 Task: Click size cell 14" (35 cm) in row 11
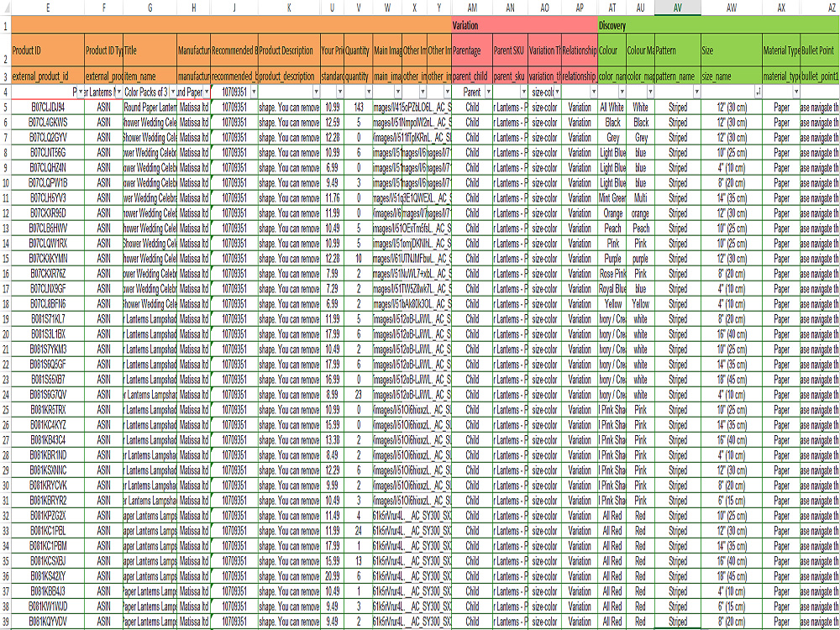pyautogui.click(x=732, y=198)
